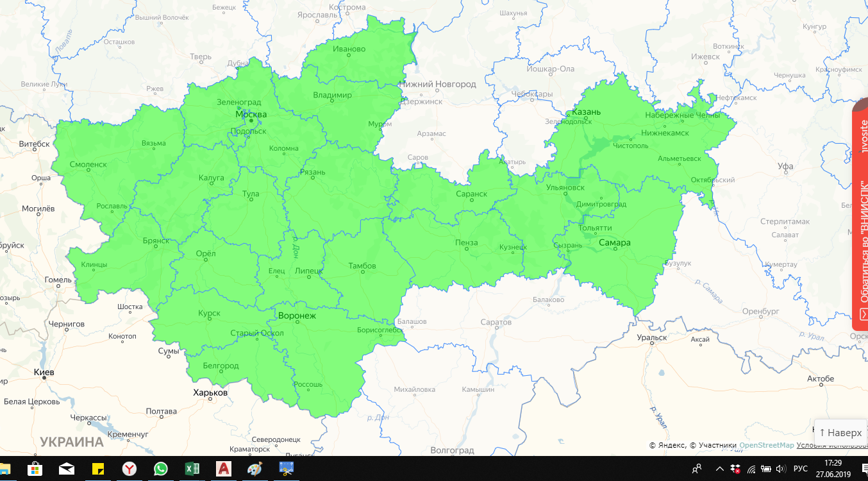
Task: Switch to Yandex Browser taskbar icon
Action: click(x=129, y=469)
